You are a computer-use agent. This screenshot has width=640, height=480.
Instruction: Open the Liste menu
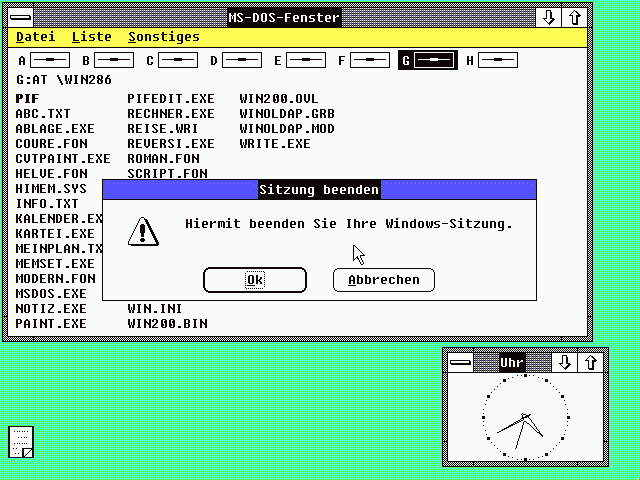(x=91, y=37)
